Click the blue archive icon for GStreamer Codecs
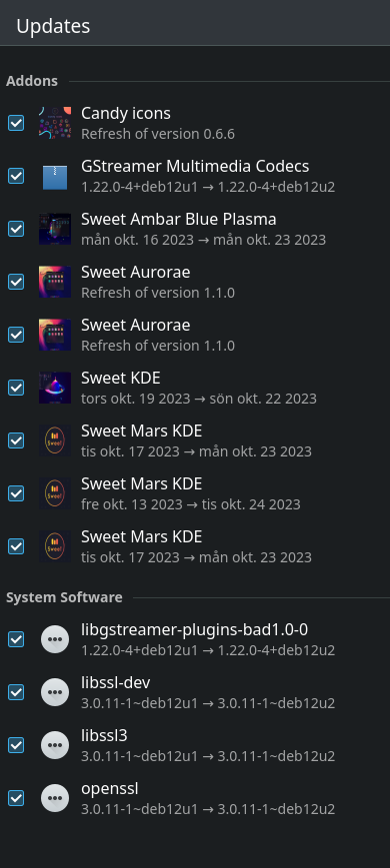390x868 pixels. tap(55, 176)
